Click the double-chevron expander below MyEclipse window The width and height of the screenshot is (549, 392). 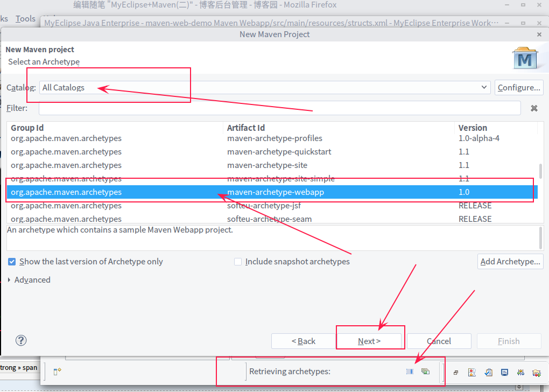(x=519, y=387)
